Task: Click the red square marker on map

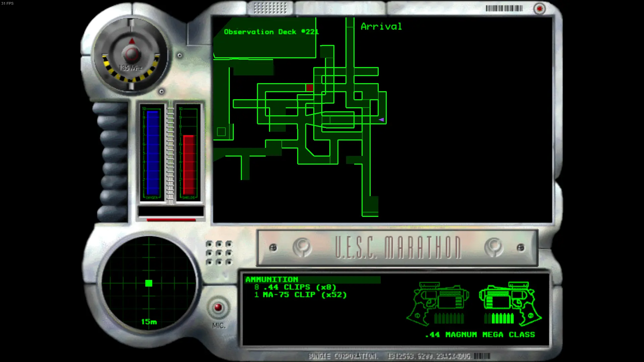Action: click(310, 88)
